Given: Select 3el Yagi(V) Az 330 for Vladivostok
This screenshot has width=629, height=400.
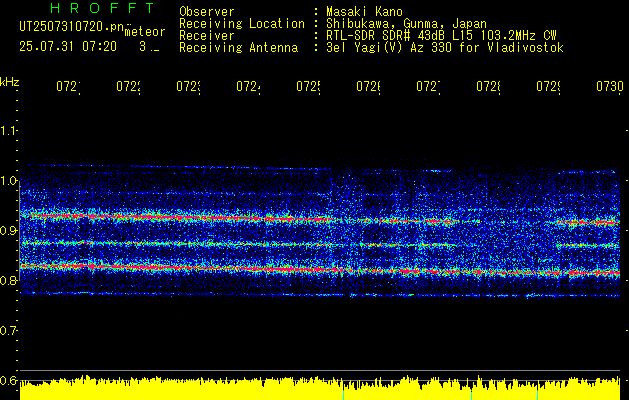Looking at the screenshot, I should (445, 48).
